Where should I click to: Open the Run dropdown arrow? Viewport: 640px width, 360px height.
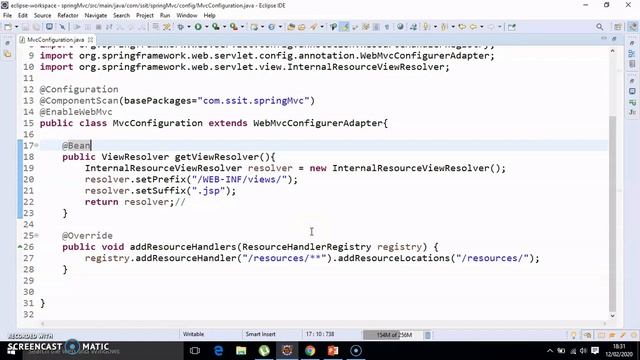click(x=206, y=27)
